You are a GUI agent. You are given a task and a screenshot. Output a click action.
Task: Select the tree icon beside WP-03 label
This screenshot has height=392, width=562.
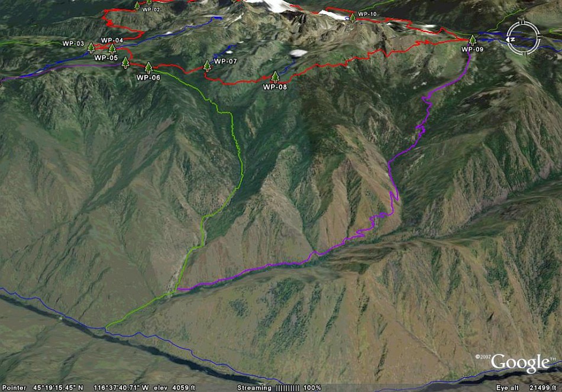(x=91, y=48)
